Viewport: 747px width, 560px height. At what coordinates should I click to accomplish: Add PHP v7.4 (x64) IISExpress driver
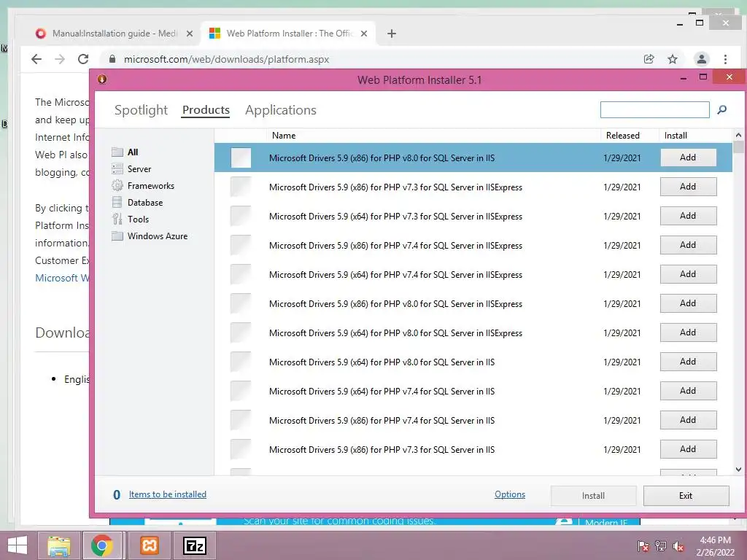[x=688, y=274]
